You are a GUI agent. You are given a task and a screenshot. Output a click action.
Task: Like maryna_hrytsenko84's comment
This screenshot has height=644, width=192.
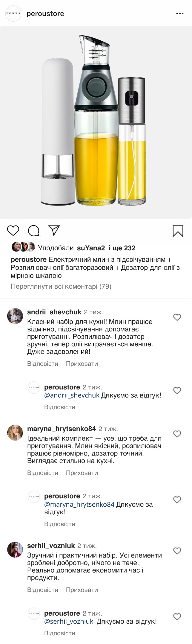[x=177, y=434]
